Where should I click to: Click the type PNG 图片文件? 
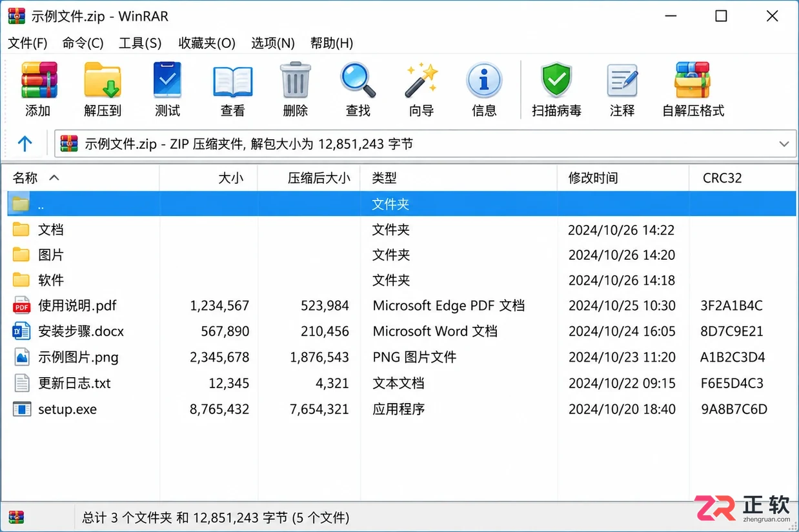point(414,357)
